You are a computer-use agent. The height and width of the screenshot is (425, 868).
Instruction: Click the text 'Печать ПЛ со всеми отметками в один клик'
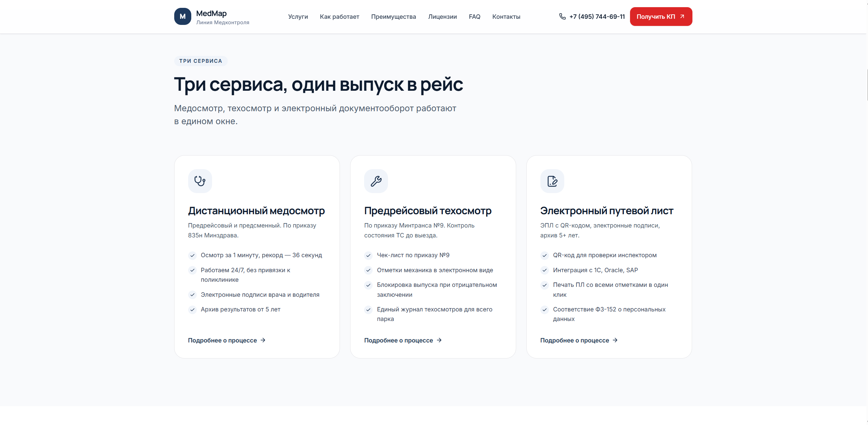coord(611,290)
